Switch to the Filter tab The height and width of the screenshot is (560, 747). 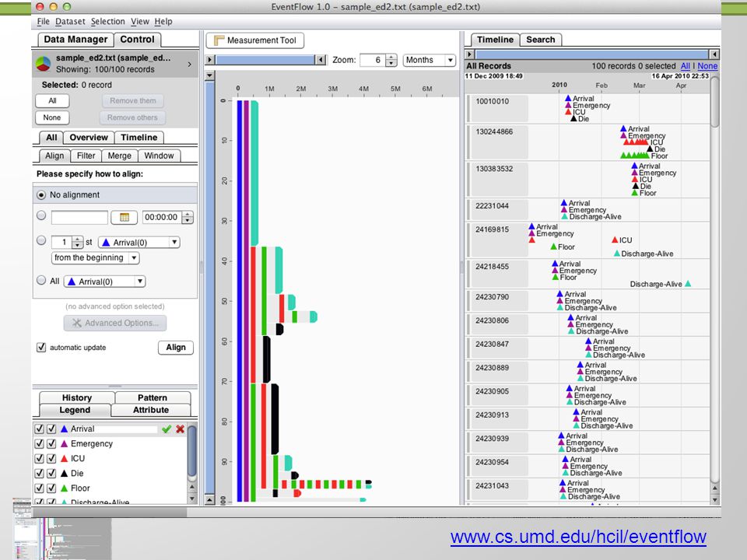(86, 156)
